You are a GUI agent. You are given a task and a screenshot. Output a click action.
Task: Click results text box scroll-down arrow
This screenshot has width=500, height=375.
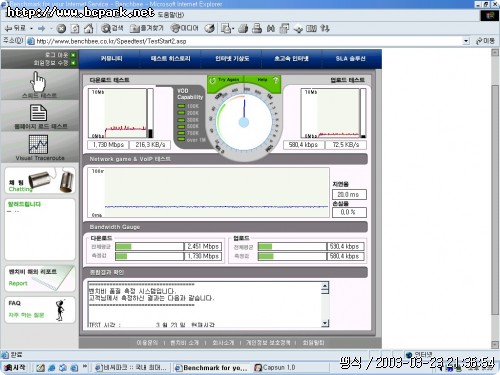coord(325,323)
